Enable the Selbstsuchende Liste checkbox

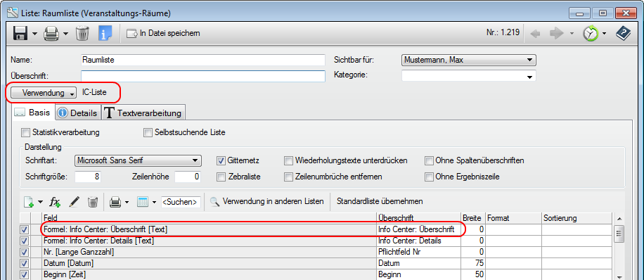point(148,133)
